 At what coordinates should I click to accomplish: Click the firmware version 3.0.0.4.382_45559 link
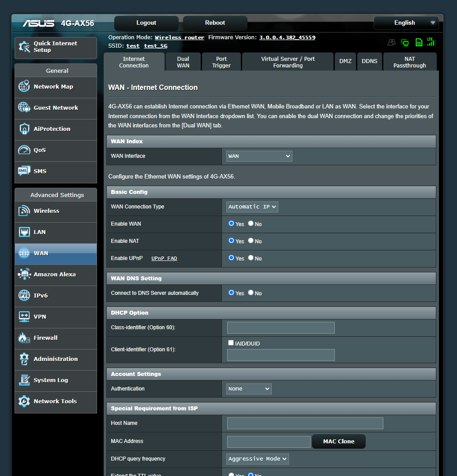coord(287,37)
